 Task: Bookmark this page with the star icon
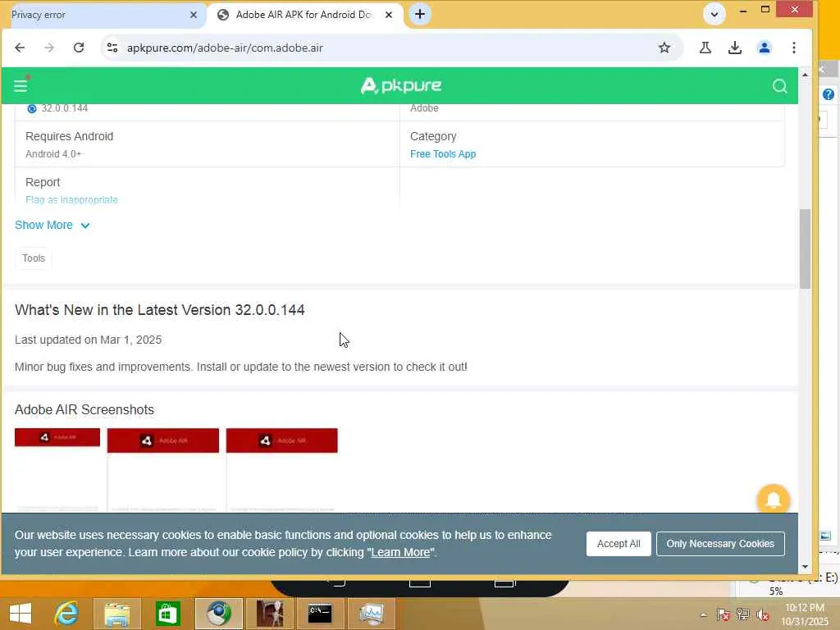[x=664, y=48]
